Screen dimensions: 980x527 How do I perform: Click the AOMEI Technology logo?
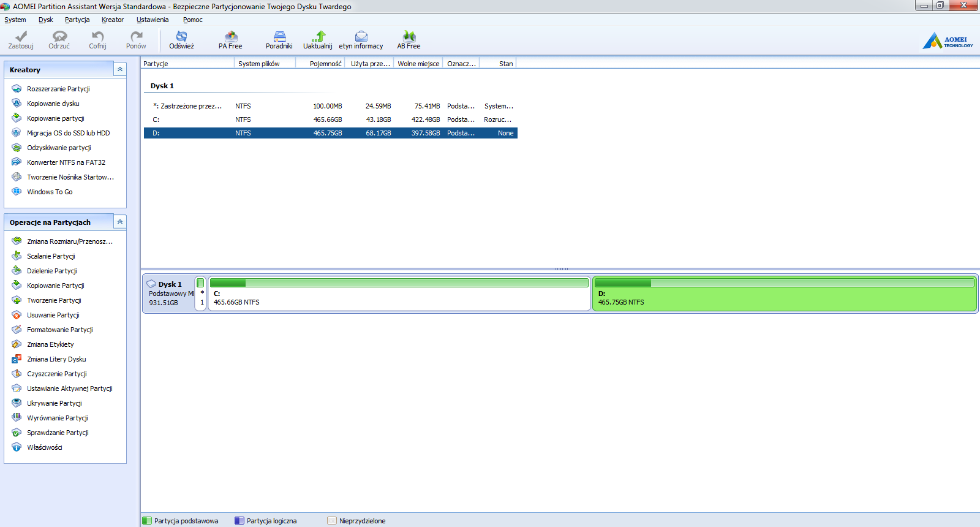(x=948, y=41)
